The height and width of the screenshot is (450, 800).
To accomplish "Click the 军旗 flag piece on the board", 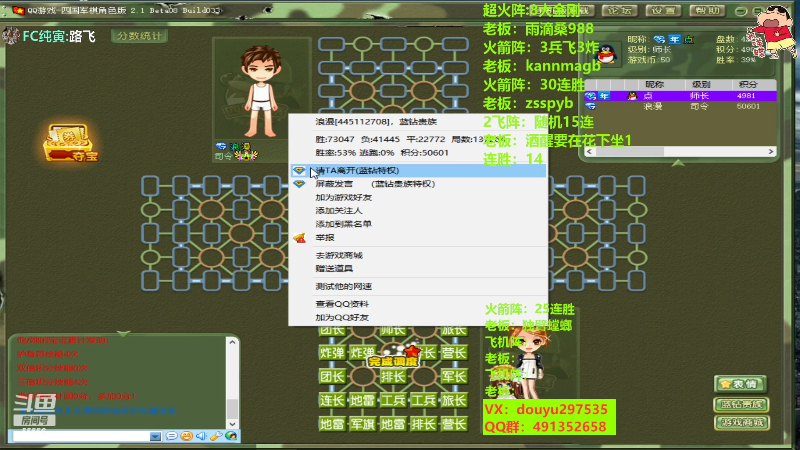I will pyautogui.click(x=362, y=424).
